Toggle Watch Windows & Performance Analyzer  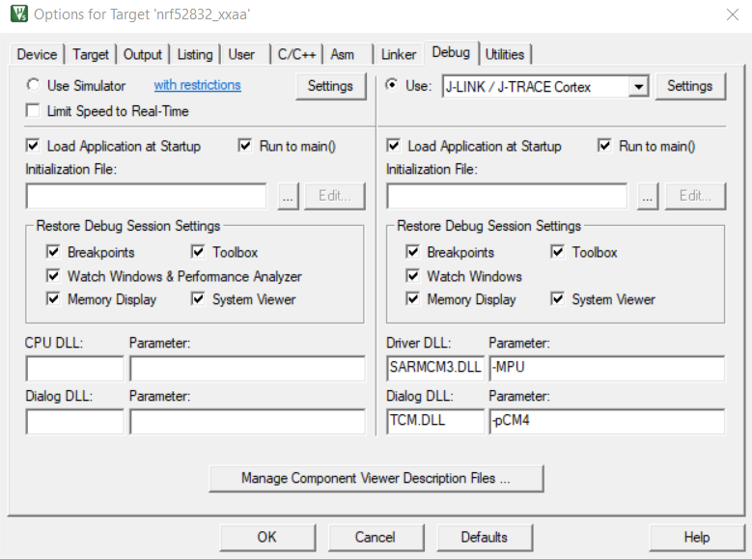tap(53, 275)
